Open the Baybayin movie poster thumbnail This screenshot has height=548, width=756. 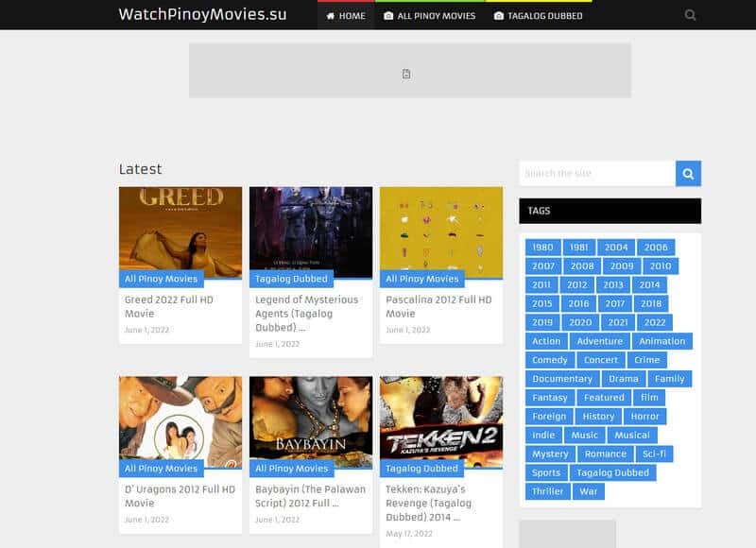click(311, 422)
